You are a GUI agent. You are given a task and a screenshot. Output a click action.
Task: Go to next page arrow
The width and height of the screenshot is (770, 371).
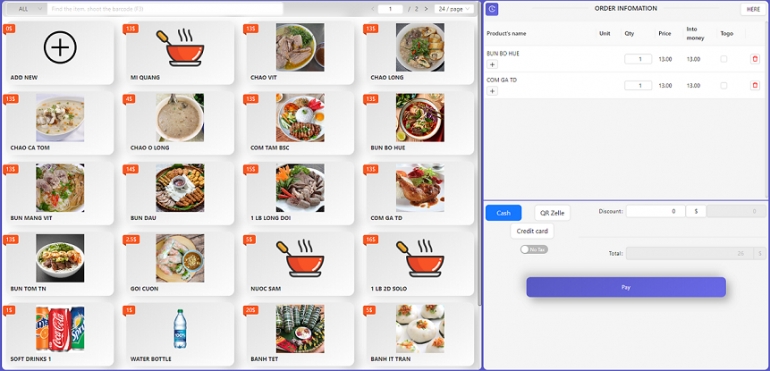click(x=426, y=9)
